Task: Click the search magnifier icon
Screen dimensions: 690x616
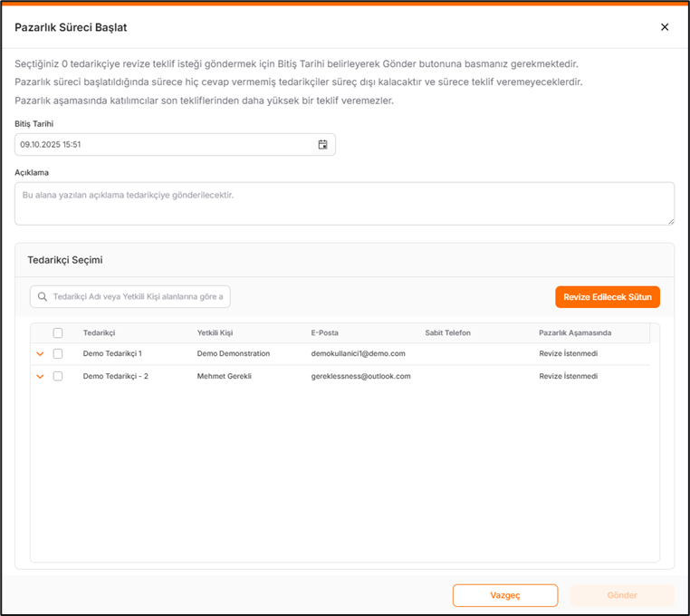Action: point(43,296)
